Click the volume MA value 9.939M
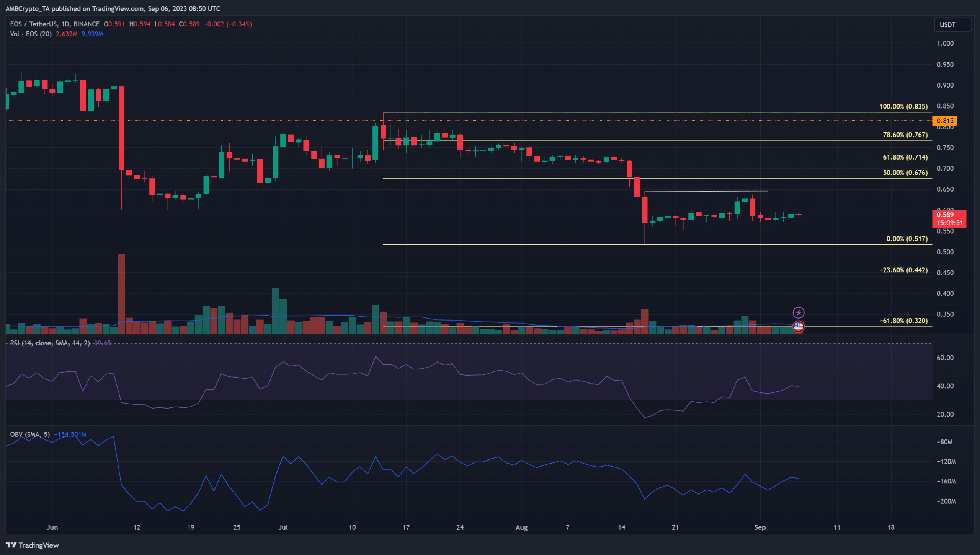 (x=92, y=34)
